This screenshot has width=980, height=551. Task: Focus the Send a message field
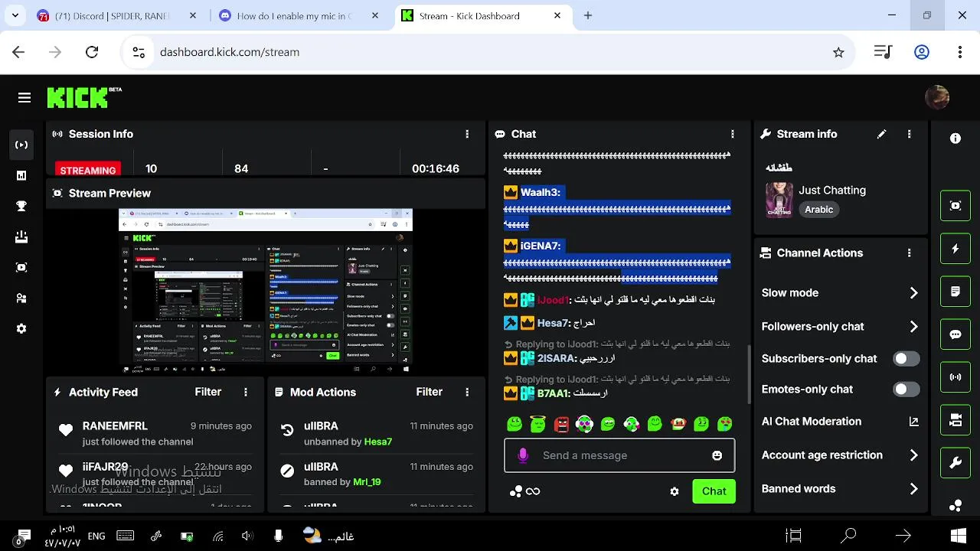pyautogui.click(x=619, y=455)
